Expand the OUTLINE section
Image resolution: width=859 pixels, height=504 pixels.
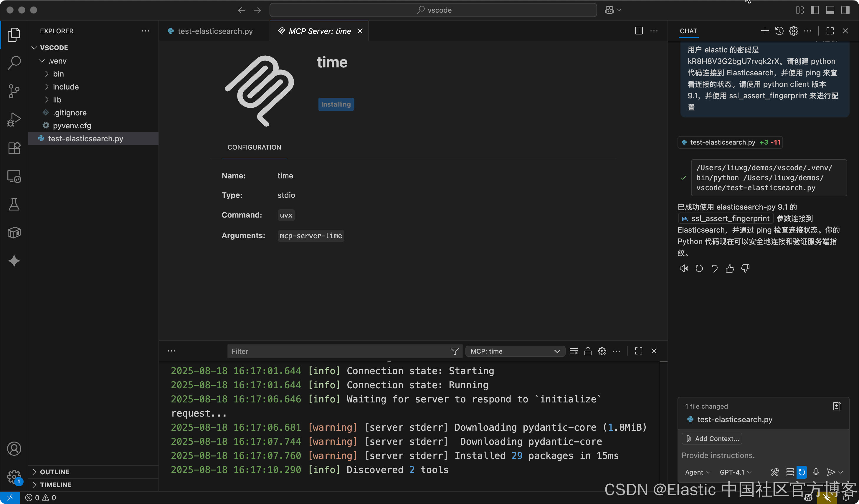[x=93, y=472]
